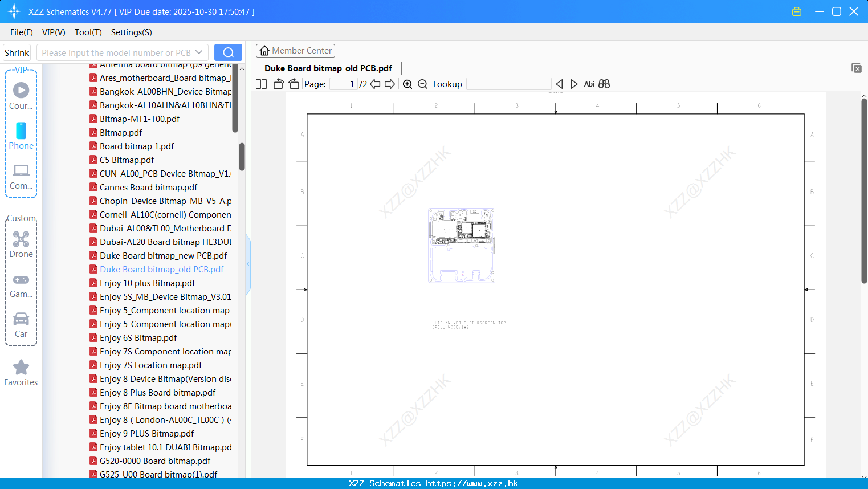Zoom out of the PDF
This screenshot has height=489, width=868.
coord(422,84)
